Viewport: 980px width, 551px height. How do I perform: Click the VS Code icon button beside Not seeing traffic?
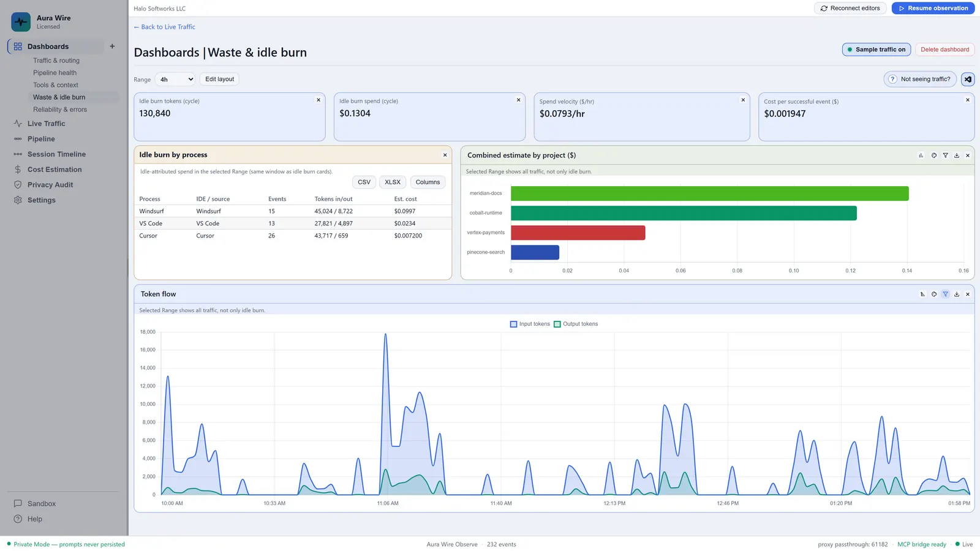click(x=968, y=79)
